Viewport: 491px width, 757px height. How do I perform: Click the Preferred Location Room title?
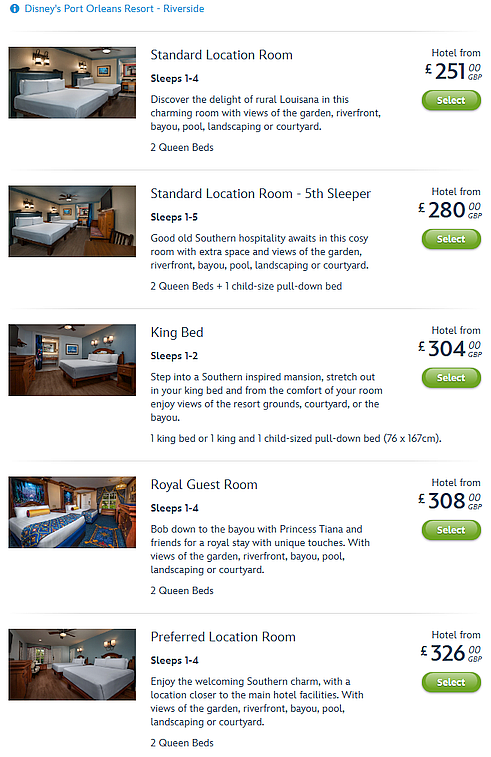click(x=223, y=637)
